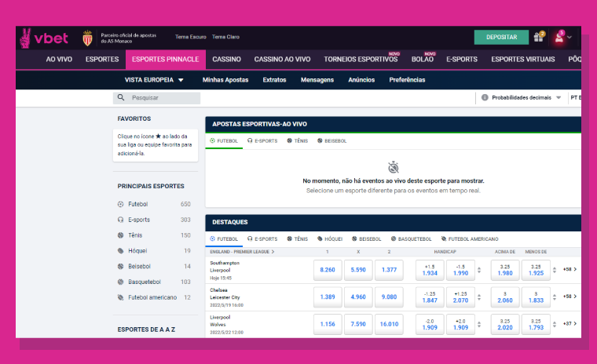Open Probabilidades decimais dropdown

pos(522,98)
